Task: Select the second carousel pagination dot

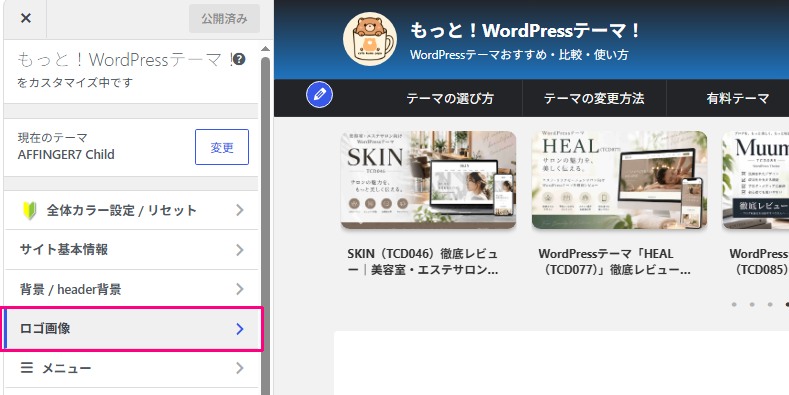Action: coord(752,304)
